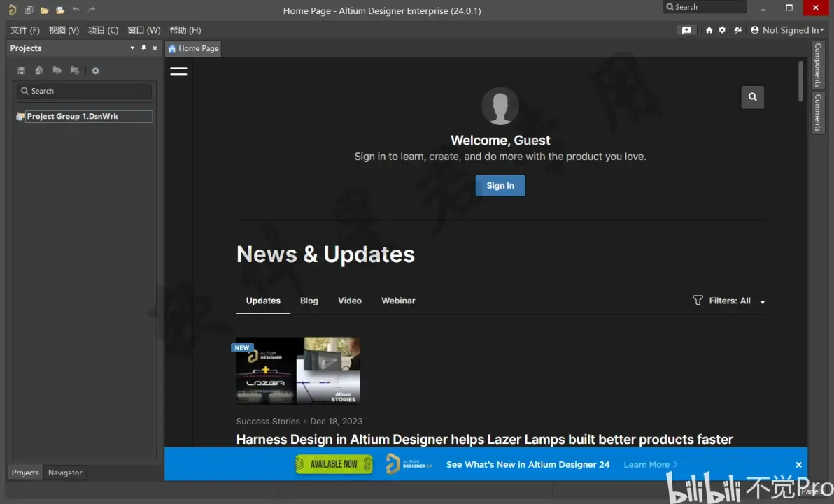The height and width of the screenshot is (504, 834).
Task: Expand the Filters: All dropdown
Action: [762, 301]
